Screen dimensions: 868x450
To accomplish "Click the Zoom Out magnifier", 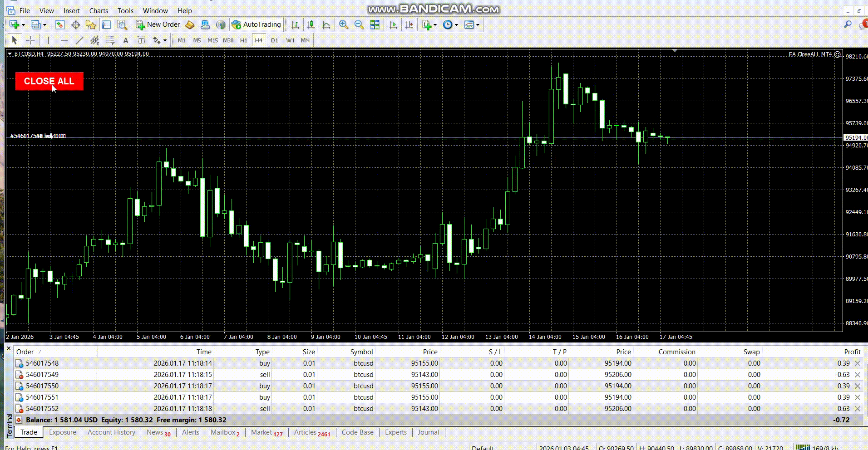I will coord(359,24).
